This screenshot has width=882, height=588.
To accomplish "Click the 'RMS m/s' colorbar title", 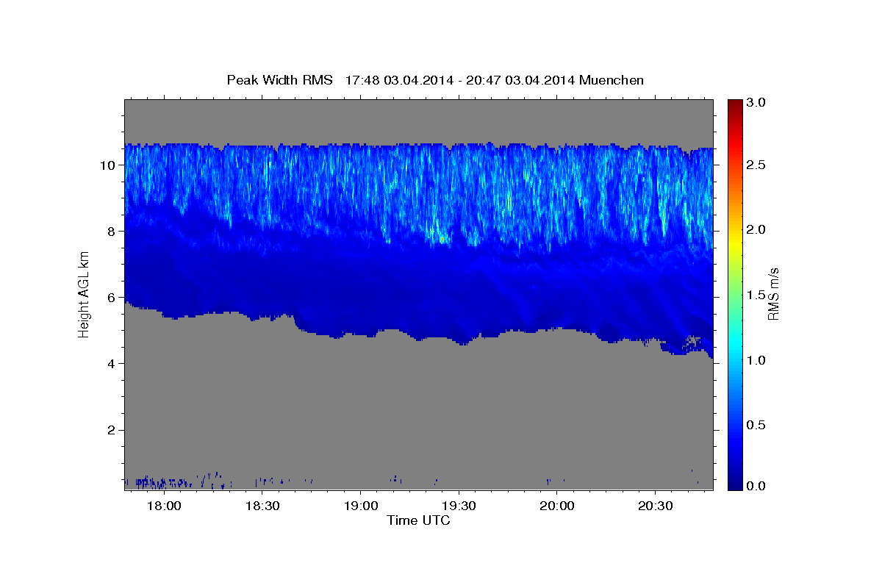I will pos(773,294).
